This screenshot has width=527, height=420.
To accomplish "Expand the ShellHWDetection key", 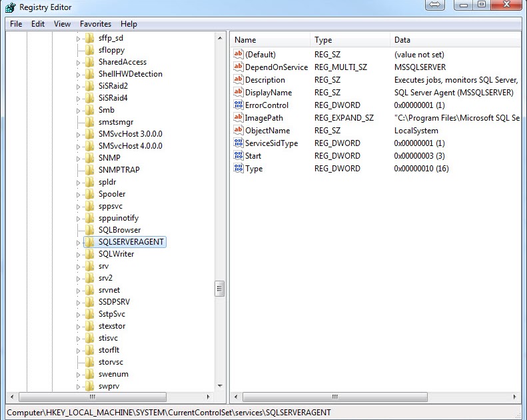I will pyautogui.click(x=78, y=75).
